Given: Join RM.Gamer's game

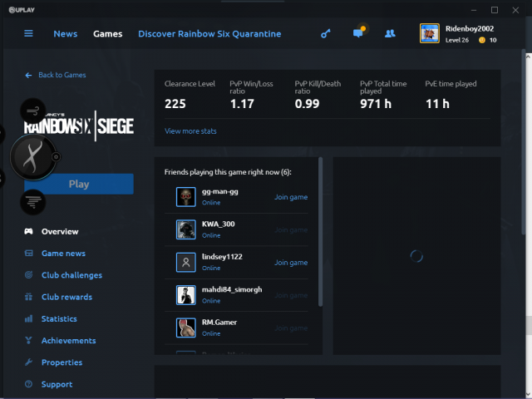Looking at the screenshot, I should click(x=291, y=328).
